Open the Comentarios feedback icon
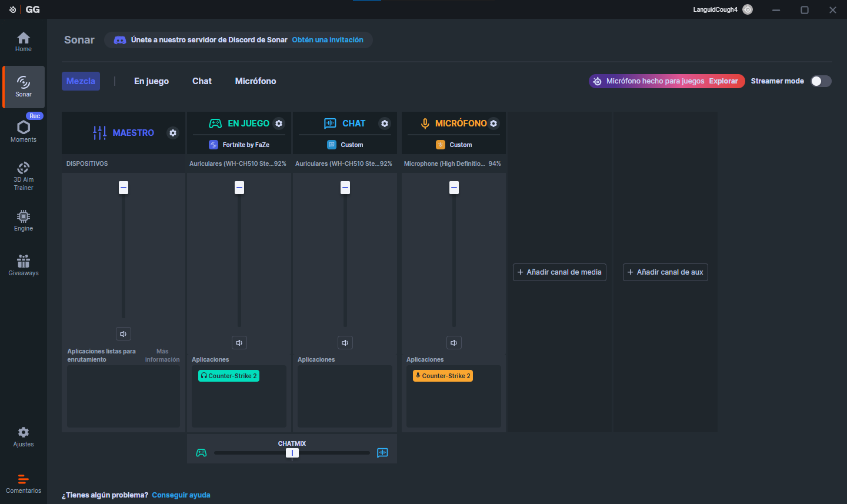The width and height of the screenshot is (847, 504). (24, 483)
